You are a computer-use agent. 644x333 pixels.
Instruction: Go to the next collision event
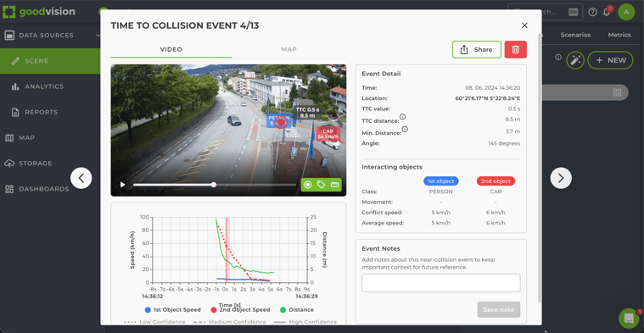coord(561,178)
